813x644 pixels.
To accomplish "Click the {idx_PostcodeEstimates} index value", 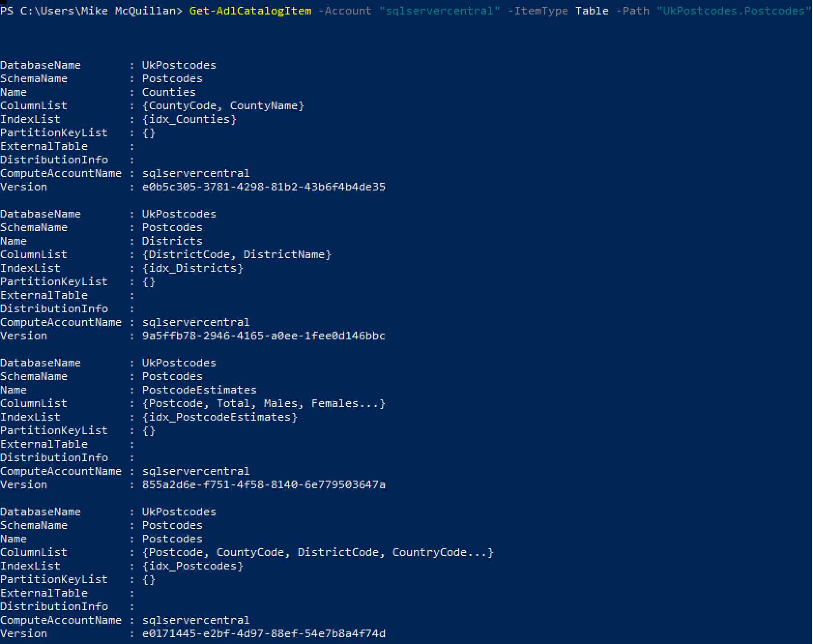I will point(219,417).
